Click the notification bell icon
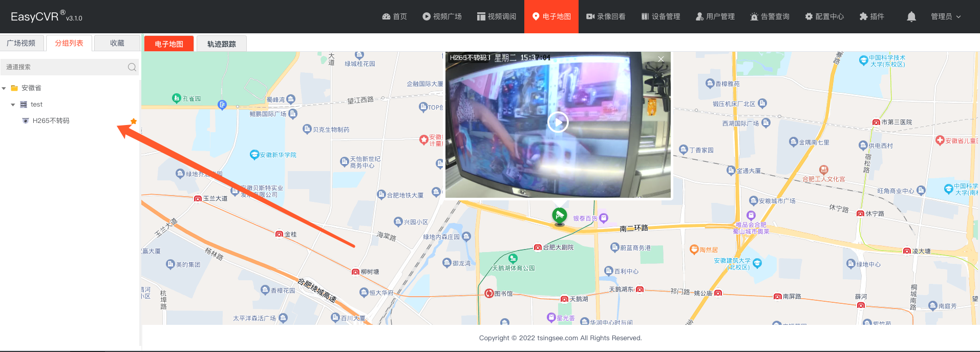 click(911, 16)
